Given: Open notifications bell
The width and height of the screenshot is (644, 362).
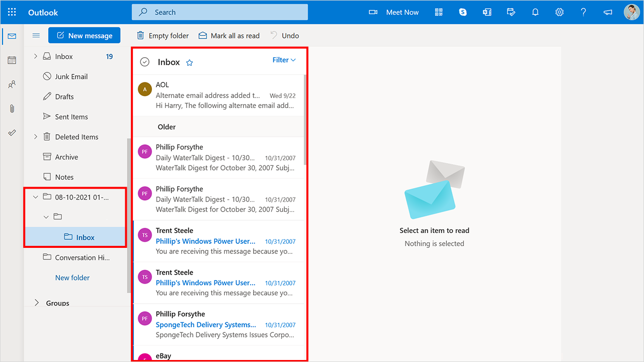Looking at the screenshot, I should point(535,12).
